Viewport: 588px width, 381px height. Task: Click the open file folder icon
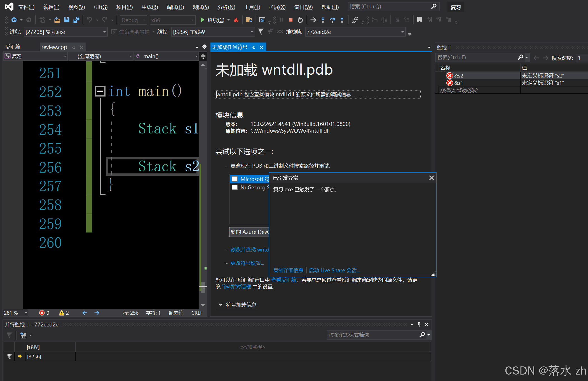(57, 20)
